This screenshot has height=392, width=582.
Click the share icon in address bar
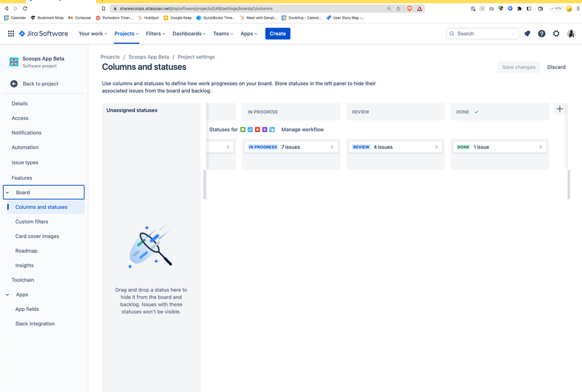click(x=398, y=9)
